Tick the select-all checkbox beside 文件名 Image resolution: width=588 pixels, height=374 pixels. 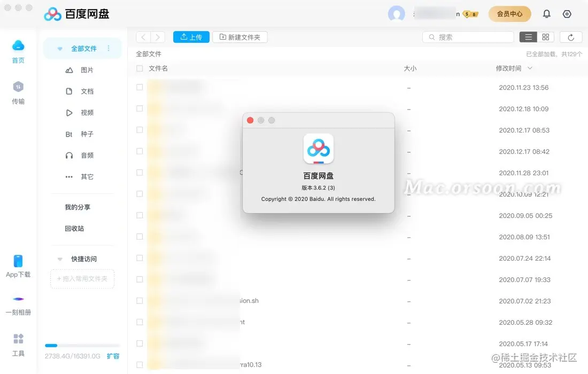pyautogui.click(x=140, y=68)
